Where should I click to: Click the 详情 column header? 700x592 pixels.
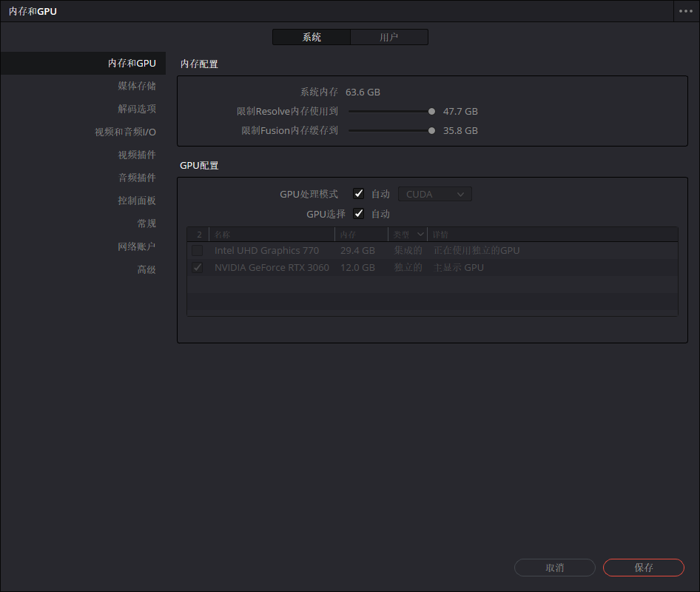[553, 235]
